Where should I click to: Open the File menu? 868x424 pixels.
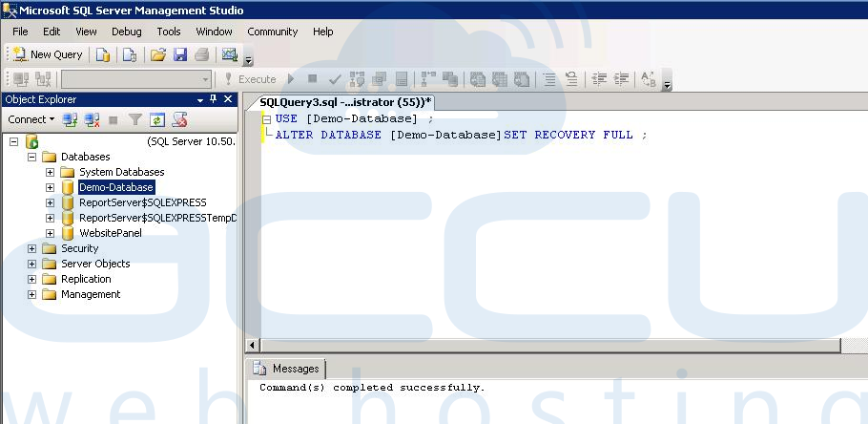(20, 32)
